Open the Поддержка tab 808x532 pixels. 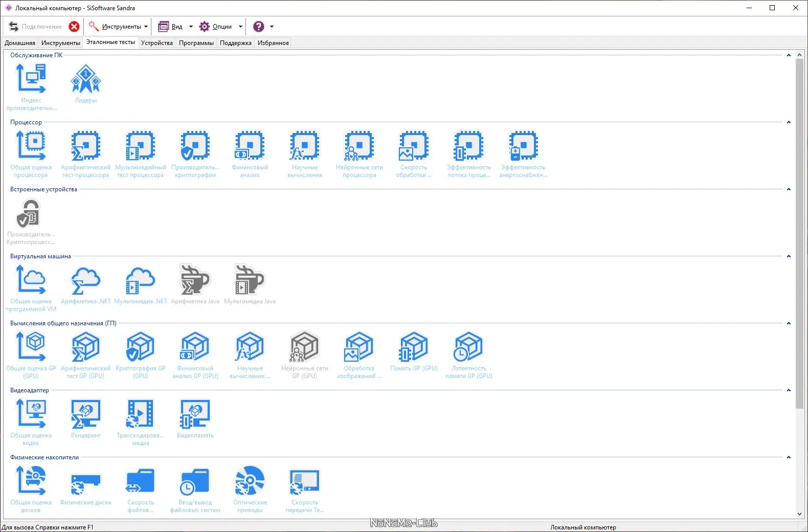pyautogui.click(x=236, y=43)
